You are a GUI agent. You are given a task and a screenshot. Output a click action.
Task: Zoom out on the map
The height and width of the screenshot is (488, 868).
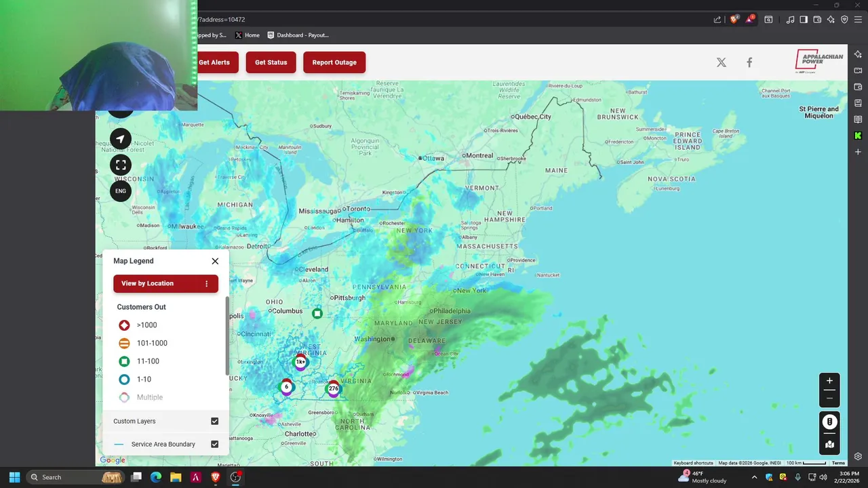829,399
